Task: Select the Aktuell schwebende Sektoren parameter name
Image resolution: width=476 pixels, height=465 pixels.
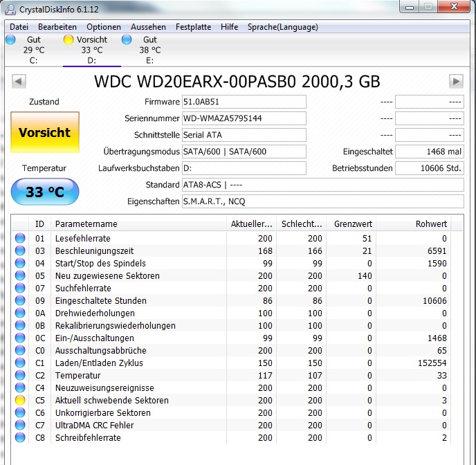Action: [111, 401]
